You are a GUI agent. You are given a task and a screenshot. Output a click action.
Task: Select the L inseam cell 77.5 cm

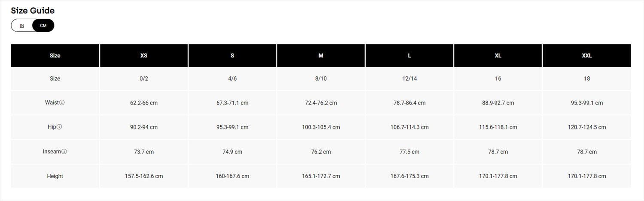[410, 152]
